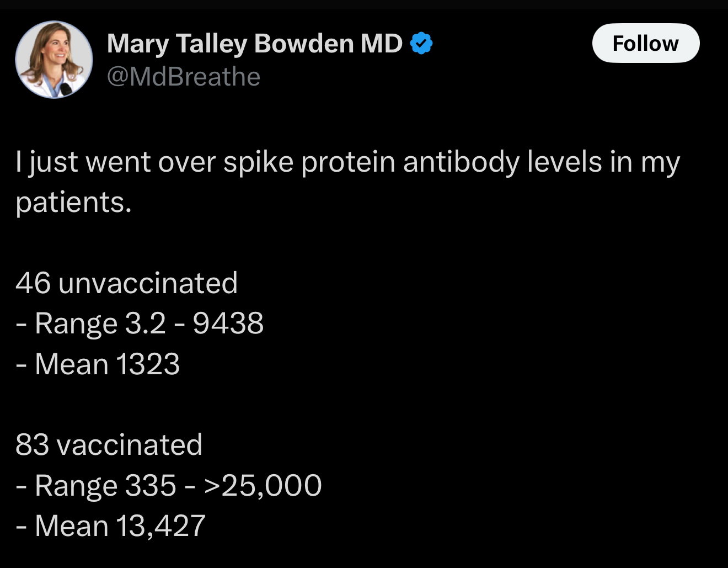Click the blue verified checkmark badge

(x=421, y=44)
